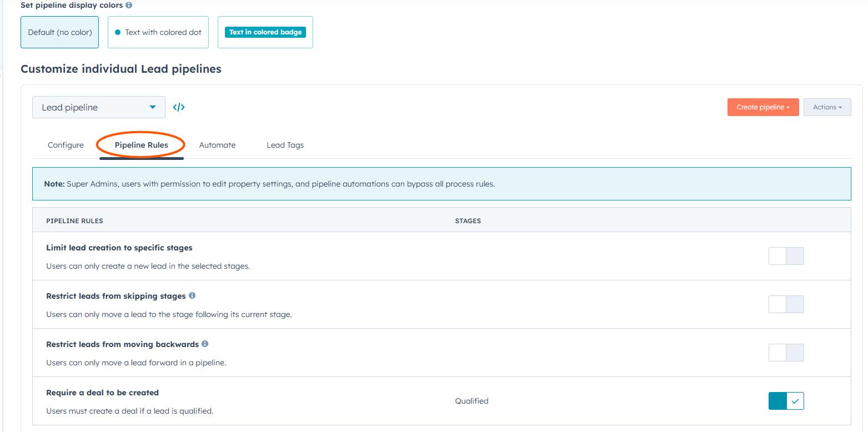The image size is (868, 432).
Task: Disable the Require a deal to be created toggle
Action: [786, 401]
